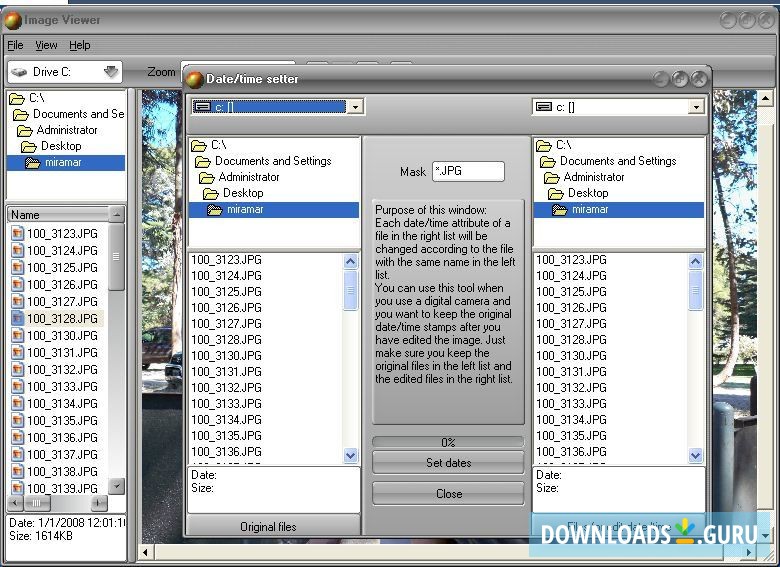Click down arrow of Image Viewer file list scrollbar
This screenshot has height=567, width=780.
(116, 485)
